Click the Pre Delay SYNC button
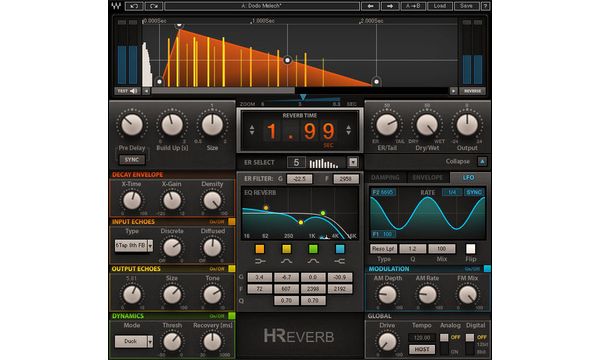 tap(132, 160)
